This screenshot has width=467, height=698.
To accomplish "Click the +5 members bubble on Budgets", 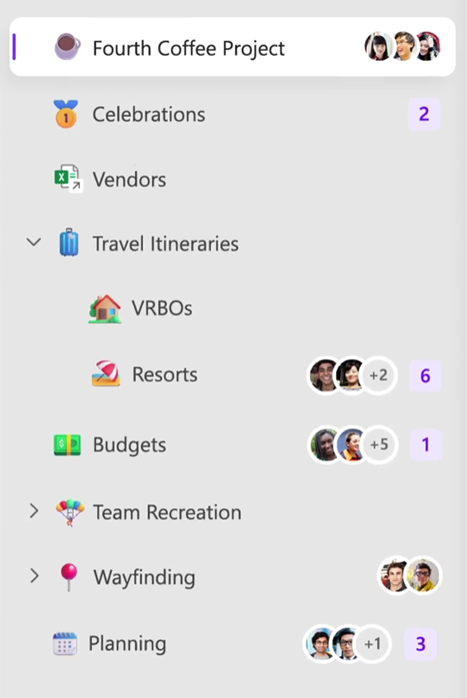I will pos(379,445).
